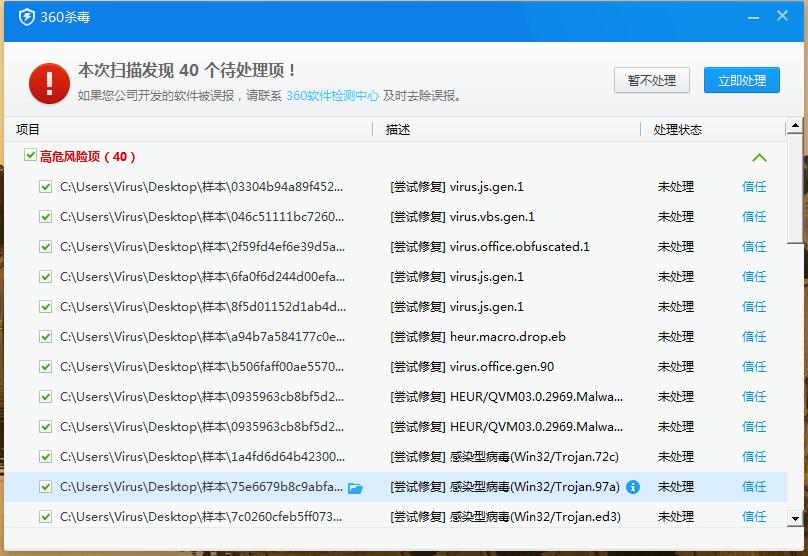Click the heading 本次扫描发现 40 个待处理项
This screenshot has height=556, width=808.
(x=187, y=70)
